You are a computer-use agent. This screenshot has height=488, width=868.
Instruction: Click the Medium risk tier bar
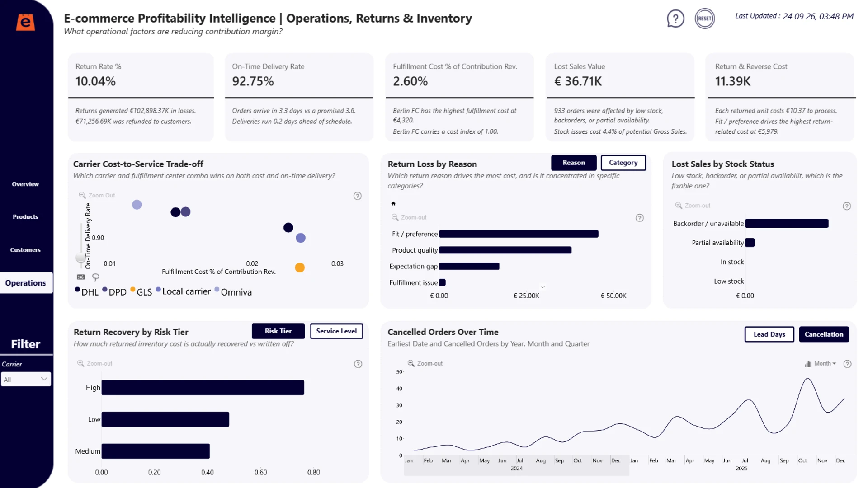[156, 451]
